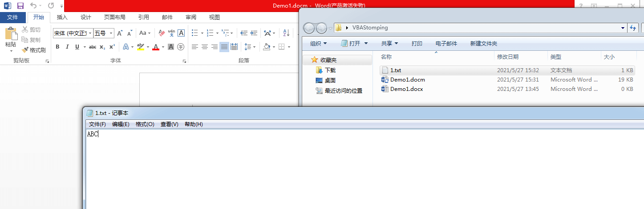Switch to the 审阅 ribbon tab
Screen dimensions: 644x209
coord(191,17)
